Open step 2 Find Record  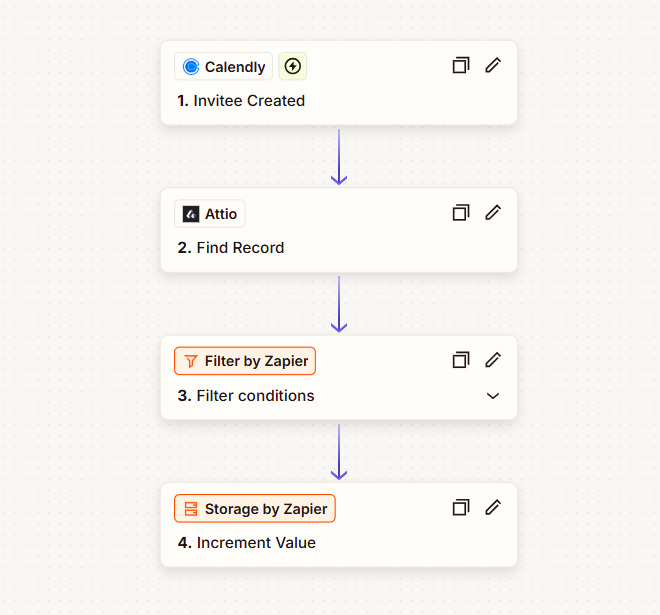click(231, 248)
